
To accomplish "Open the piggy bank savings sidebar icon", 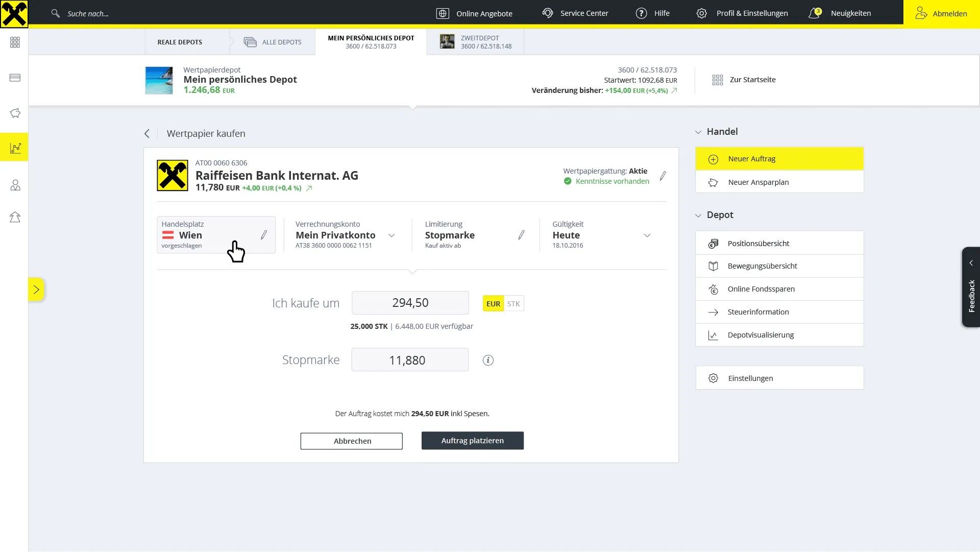I will [15, 113].
